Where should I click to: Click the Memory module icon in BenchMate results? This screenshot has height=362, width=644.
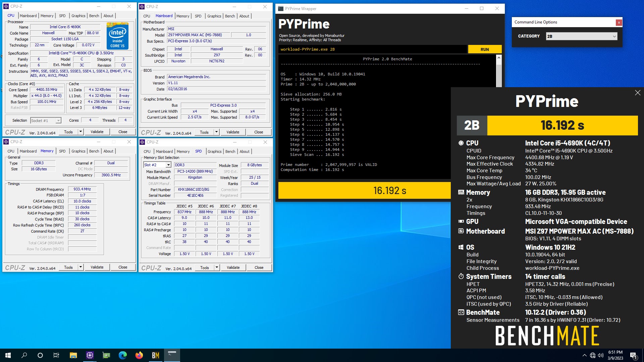coord(461,192)
